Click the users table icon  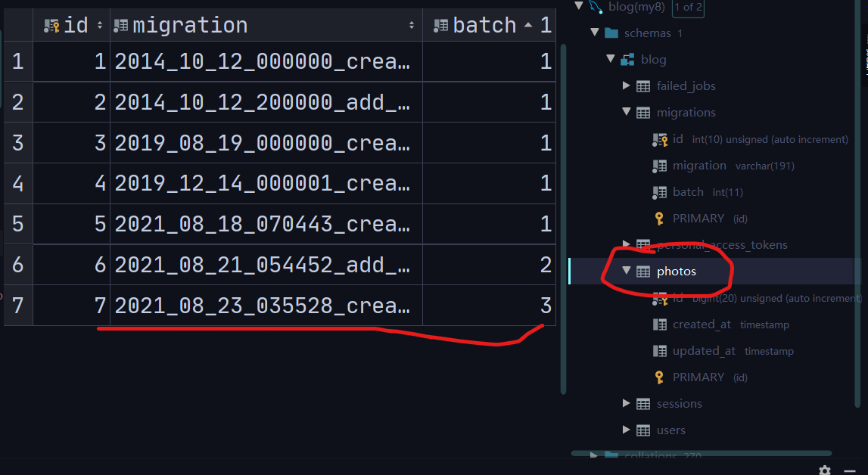tap(643, 430)
